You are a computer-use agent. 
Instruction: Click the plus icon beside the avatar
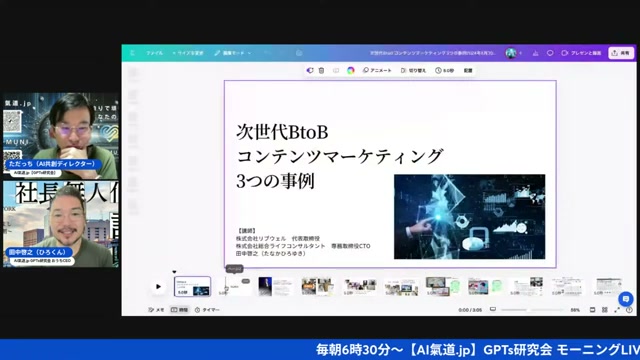(520, 53)
